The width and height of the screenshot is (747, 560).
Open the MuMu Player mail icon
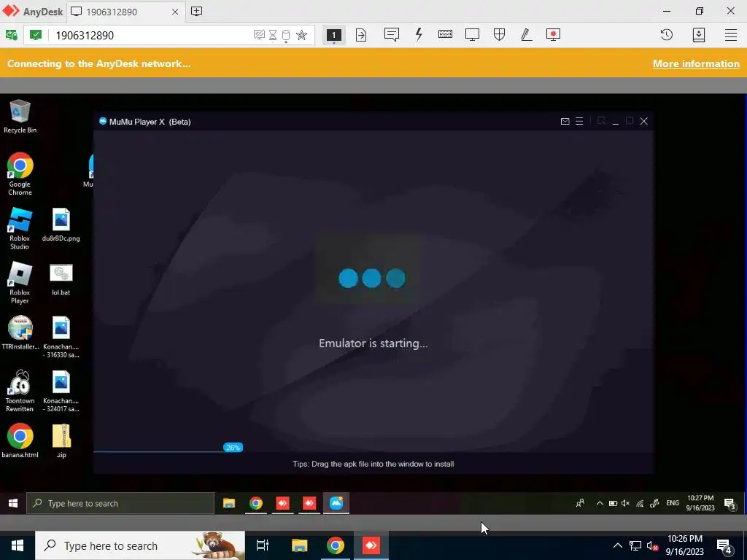click(565, 122)
